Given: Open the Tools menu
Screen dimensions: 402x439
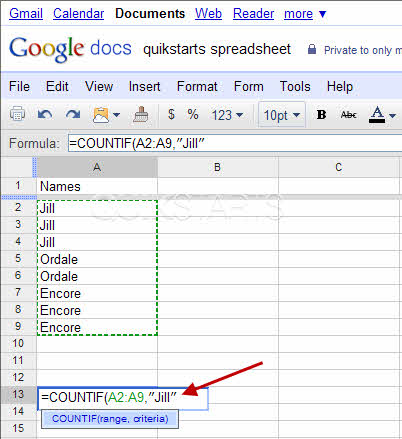Looking at the screenshot, I should pos(295,87).
